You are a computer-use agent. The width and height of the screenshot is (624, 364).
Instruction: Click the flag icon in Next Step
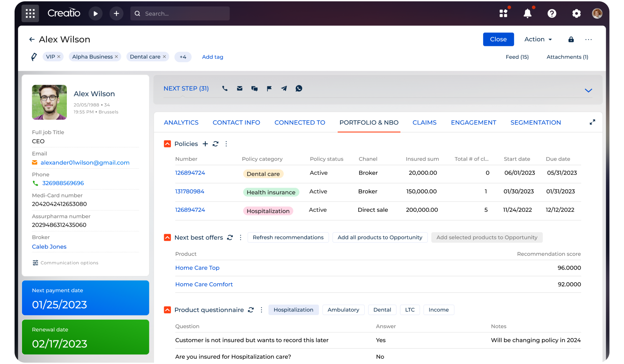click(269, 88)
